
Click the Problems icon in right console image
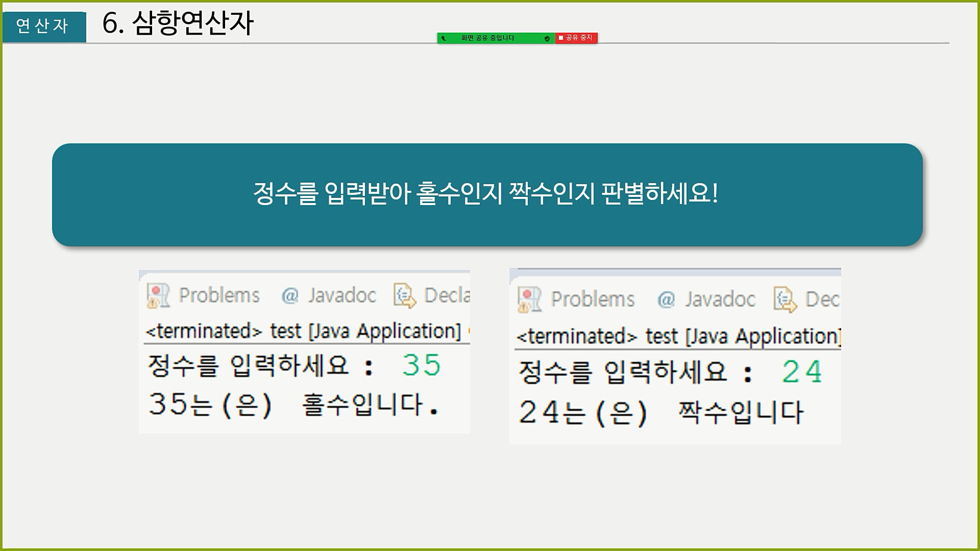coord(529,299)
